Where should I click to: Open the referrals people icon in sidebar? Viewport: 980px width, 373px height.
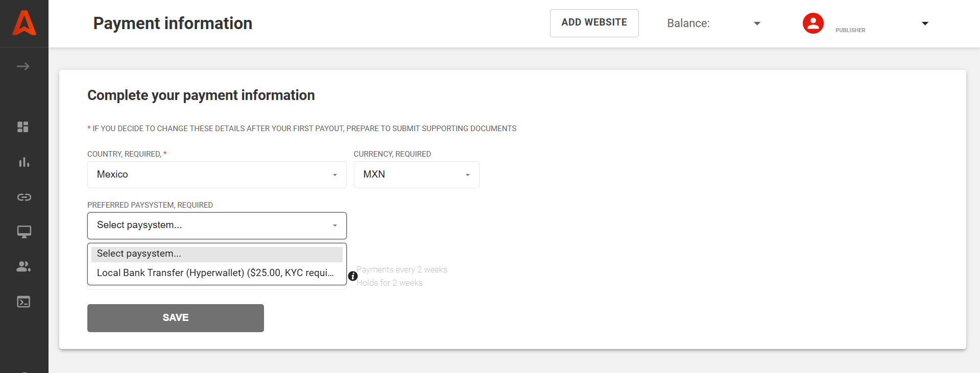coord(23,266)
